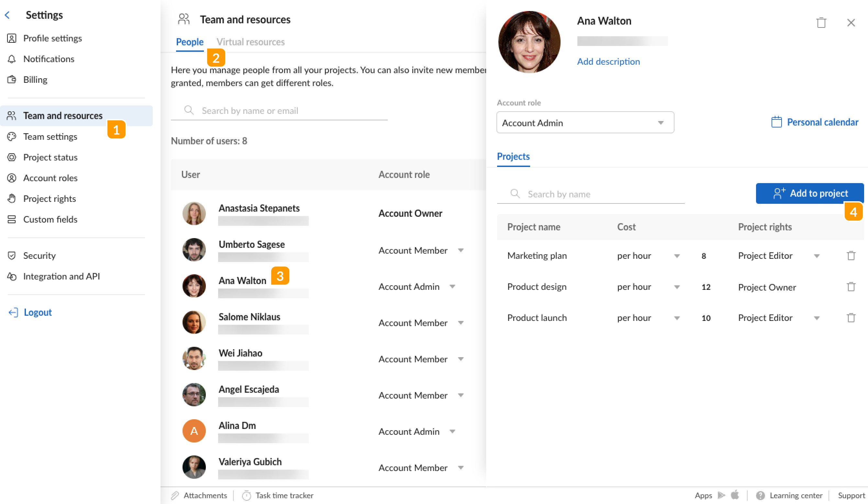Image resolution: width=868 pixels, height=504 pixels.
Task: Open Project rights via hand icon
Action: pos(12,199)
